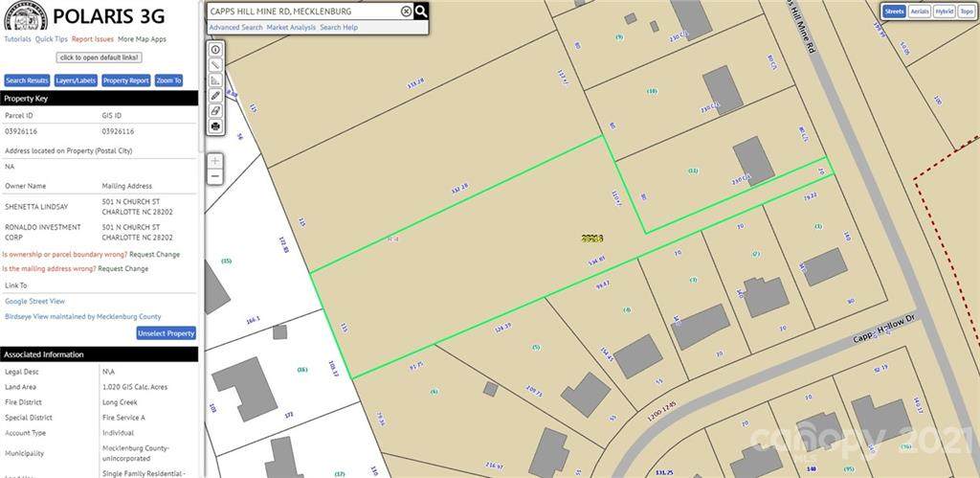
Task: Open the Search Results panel
Action: [27, 80]
